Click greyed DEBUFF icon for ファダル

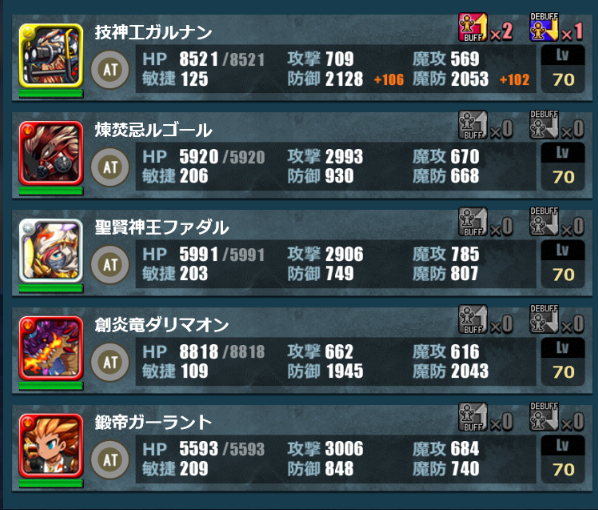pos(544,222)
